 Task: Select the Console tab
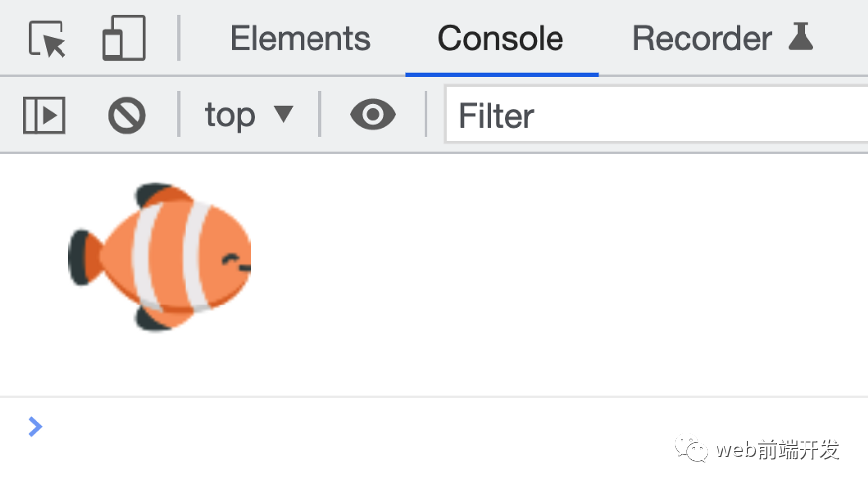(501, 38)
